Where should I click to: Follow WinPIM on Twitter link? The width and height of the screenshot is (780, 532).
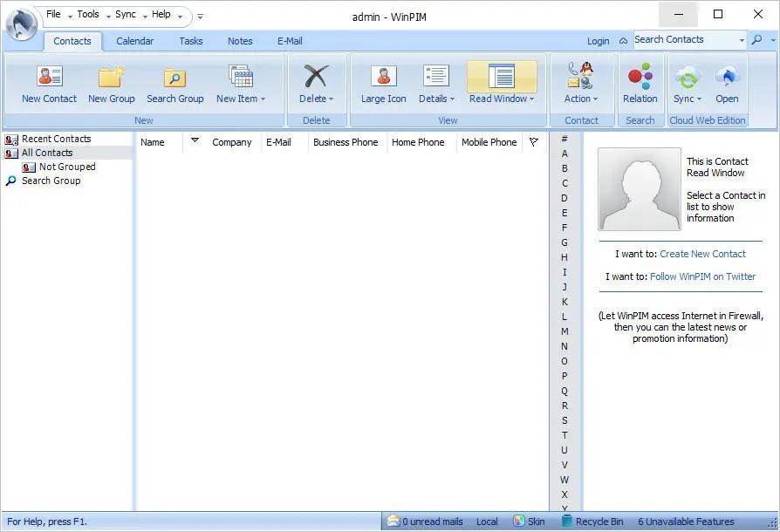point(702,277)
